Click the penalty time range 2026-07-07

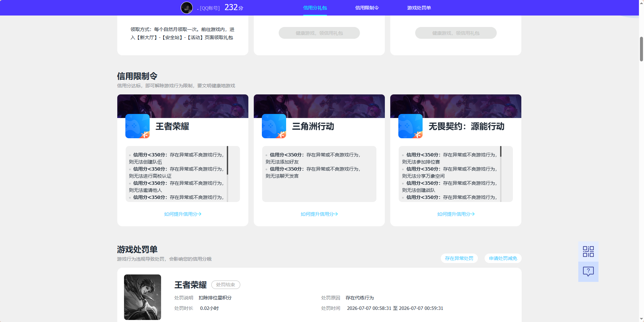pos(395,308)
